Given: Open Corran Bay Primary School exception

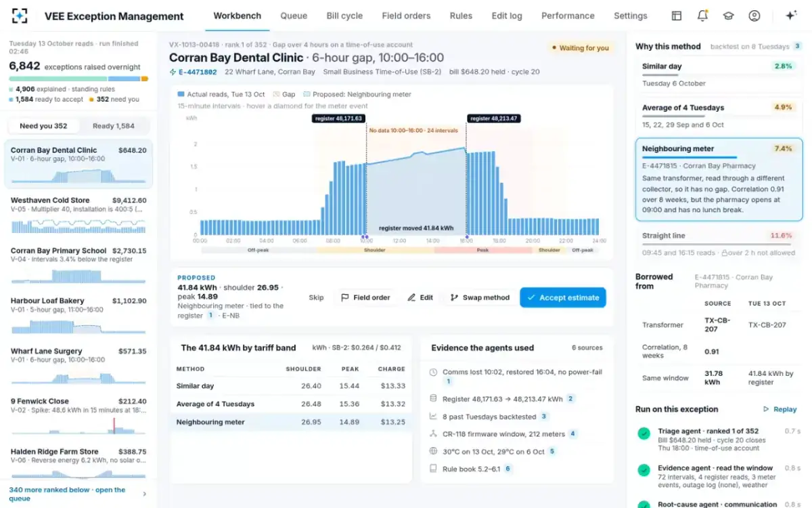Looking at the screenshot, I should (x=78, y=266).
